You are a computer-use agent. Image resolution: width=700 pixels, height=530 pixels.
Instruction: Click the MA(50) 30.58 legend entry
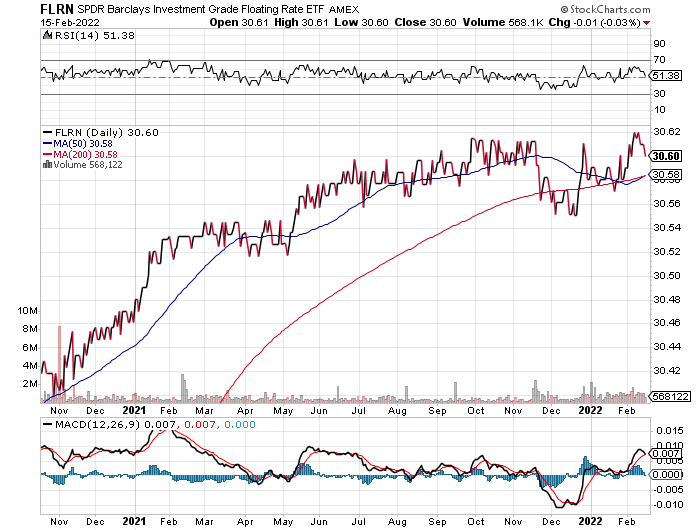83,144
